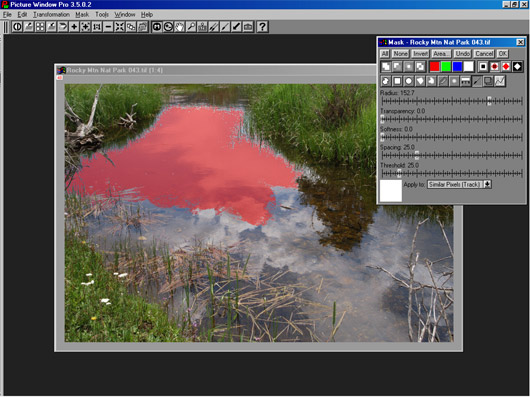This screenshot has height=397, width=530.
Task: Toggle dark red circle mask display mode
Action: pos(495,67)
